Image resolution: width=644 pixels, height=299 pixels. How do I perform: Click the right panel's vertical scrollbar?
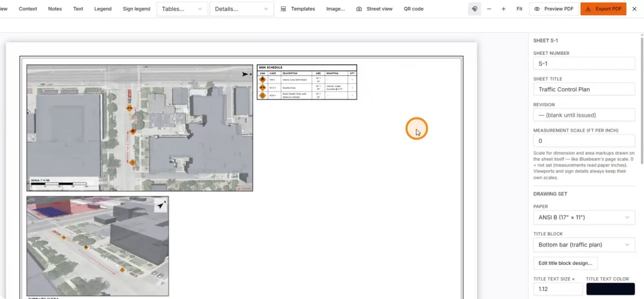pyautogui.click(x=641, y=101)
